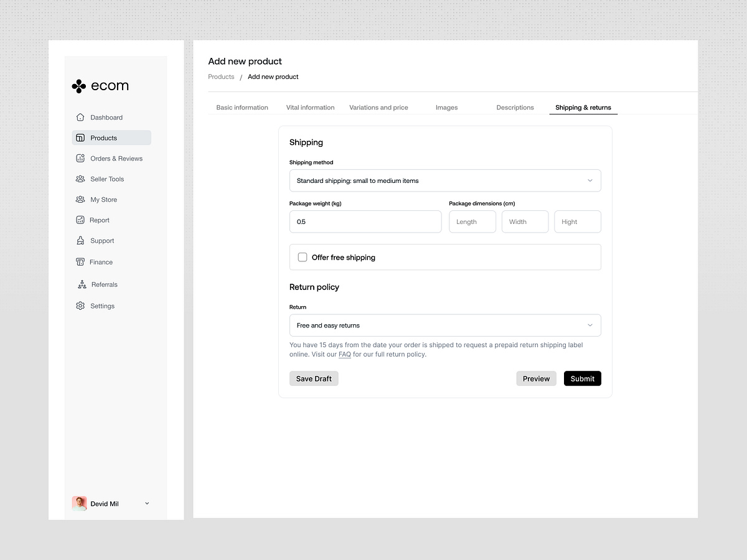The height and width of the screenshot is (560, 747).
Task: Select the Seller Tools icon
Action: click(80, 179)
